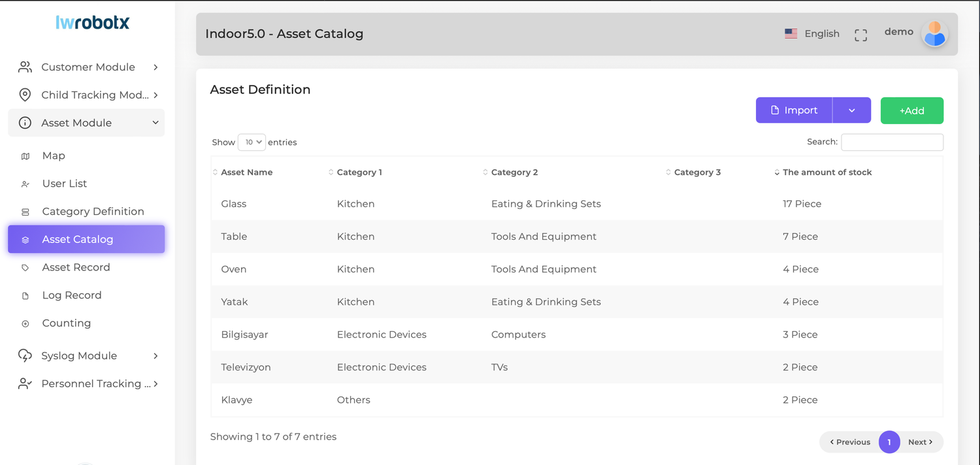Click the Asset Catalog layers icon

pos(25,240)
